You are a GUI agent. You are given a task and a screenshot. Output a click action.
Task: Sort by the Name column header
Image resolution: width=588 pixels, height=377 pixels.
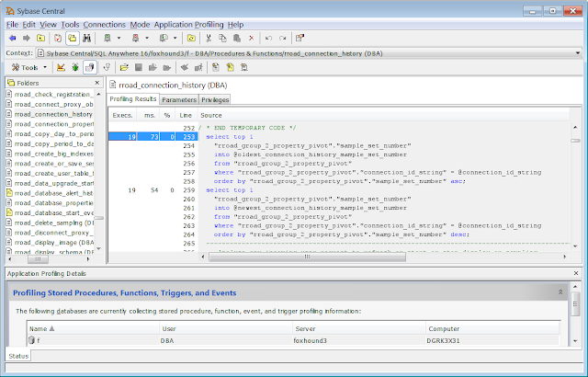tap(93, 328)
